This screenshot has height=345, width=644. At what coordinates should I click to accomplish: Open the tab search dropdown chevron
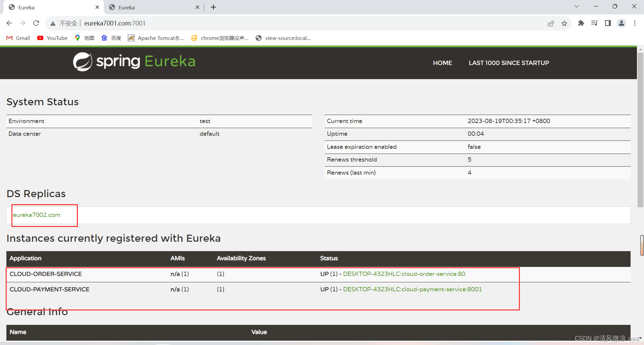coord(577,6)
